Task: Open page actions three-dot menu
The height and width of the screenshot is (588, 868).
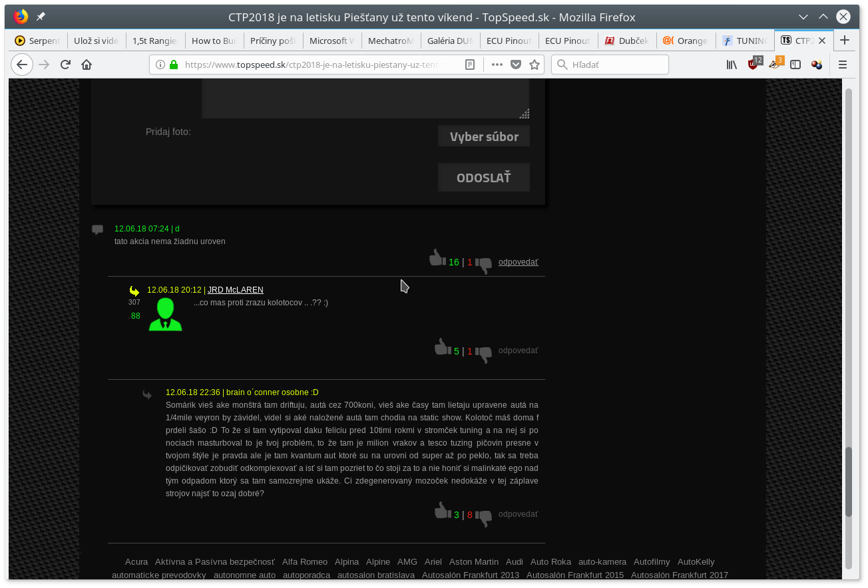Action: [x=497, y=65]
